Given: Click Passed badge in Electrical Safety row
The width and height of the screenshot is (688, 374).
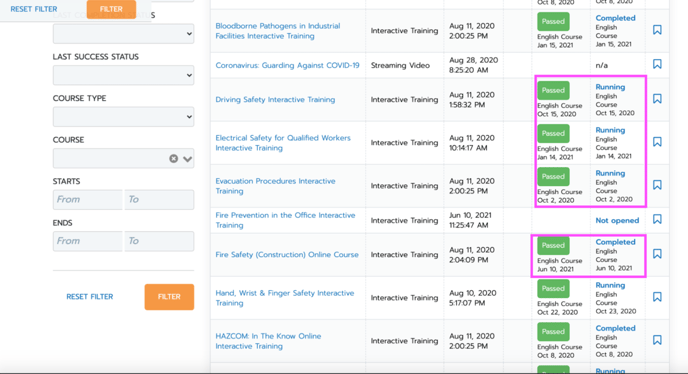Looking at the screenshot, I should point(553,133).
